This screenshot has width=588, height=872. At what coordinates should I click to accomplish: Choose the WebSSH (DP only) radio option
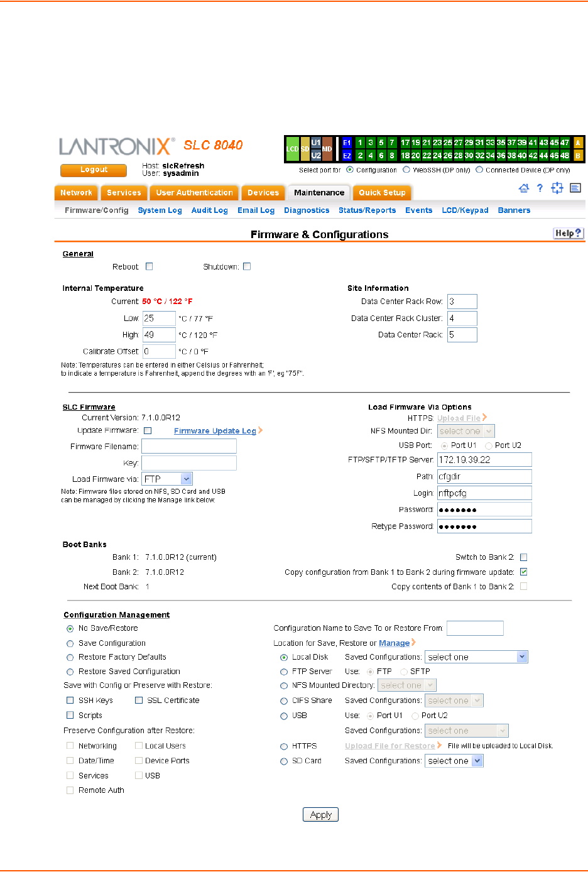point(406,170)
